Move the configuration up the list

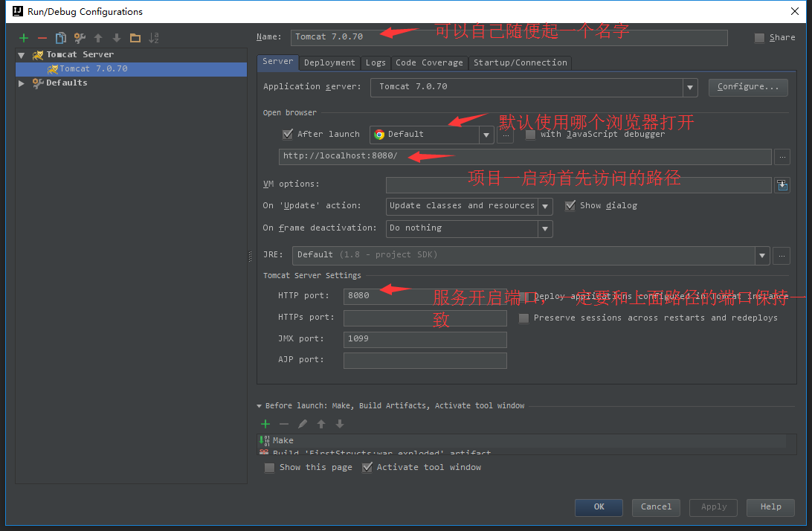tap(98, 38)
